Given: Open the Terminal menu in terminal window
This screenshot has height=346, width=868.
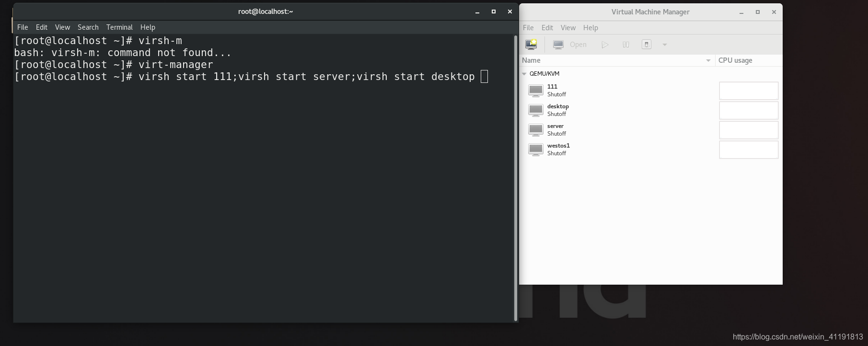Looking at the screenshot, I should tap(119, 27).
